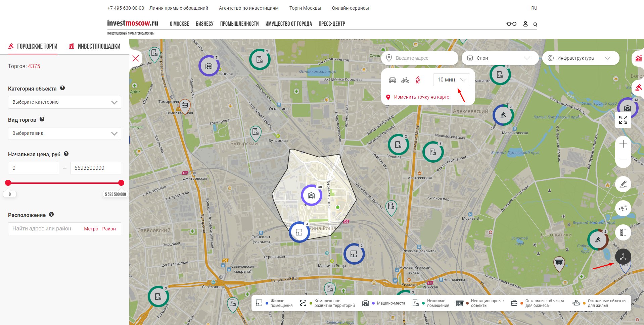Click the site search magnifier icon

point(535,24)
